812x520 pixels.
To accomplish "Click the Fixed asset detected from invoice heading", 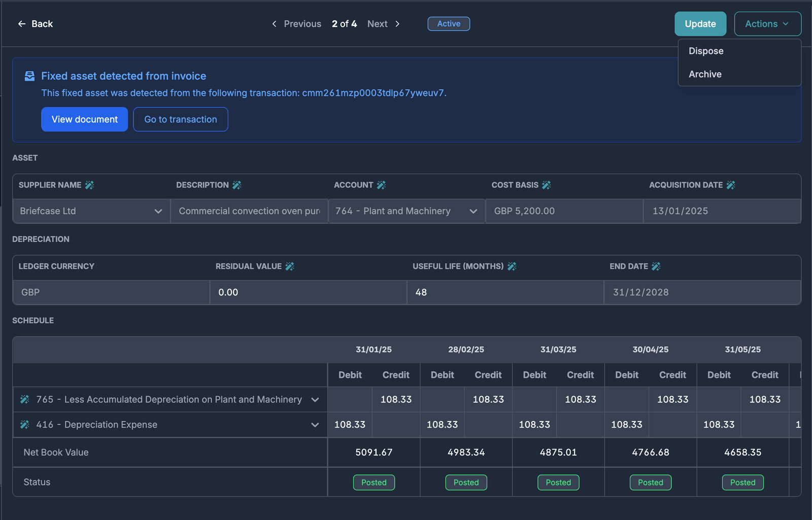I will tap(124, 76).
